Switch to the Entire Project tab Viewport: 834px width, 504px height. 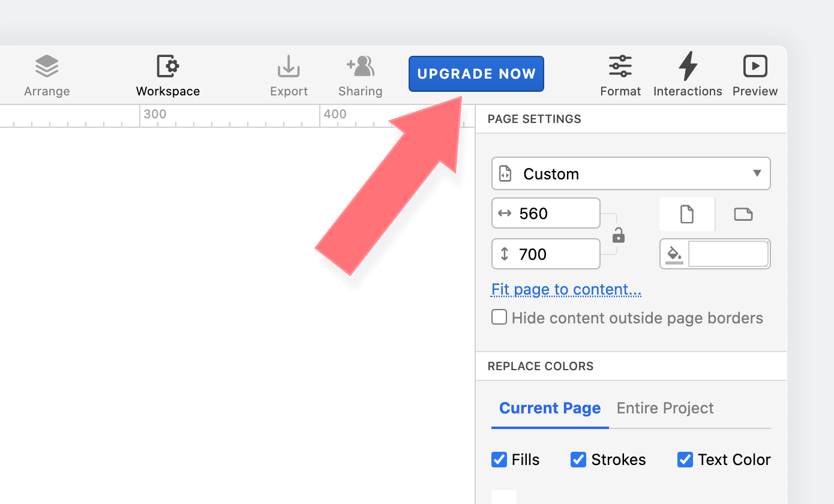click(x=665, y=408)
